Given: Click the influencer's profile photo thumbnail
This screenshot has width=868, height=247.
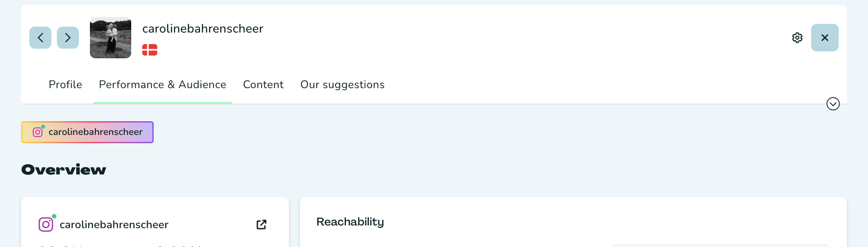Looking at the screenshot, I should [x=111, y=38].
